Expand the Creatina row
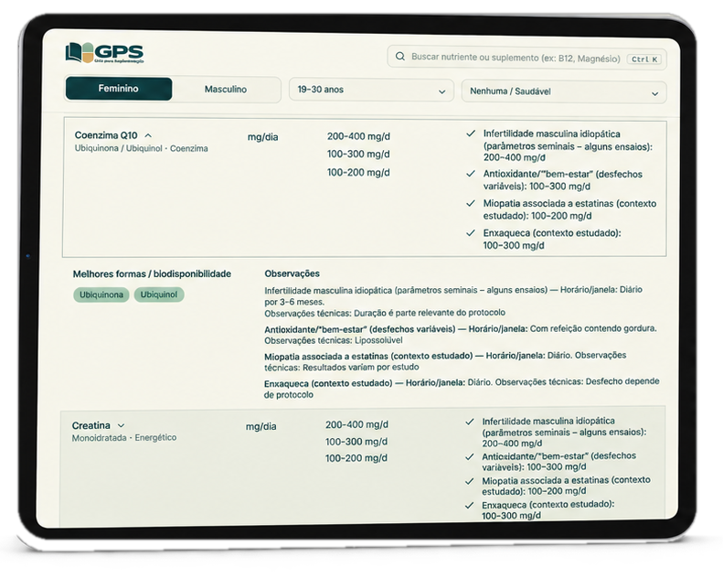The image size is (723, 588). 122,425
